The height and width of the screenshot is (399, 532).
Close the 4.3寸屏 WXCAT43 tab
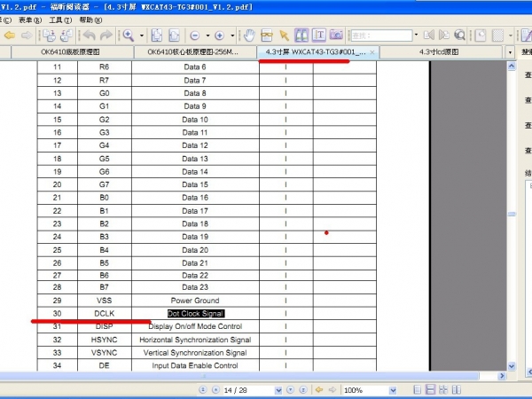372,52
